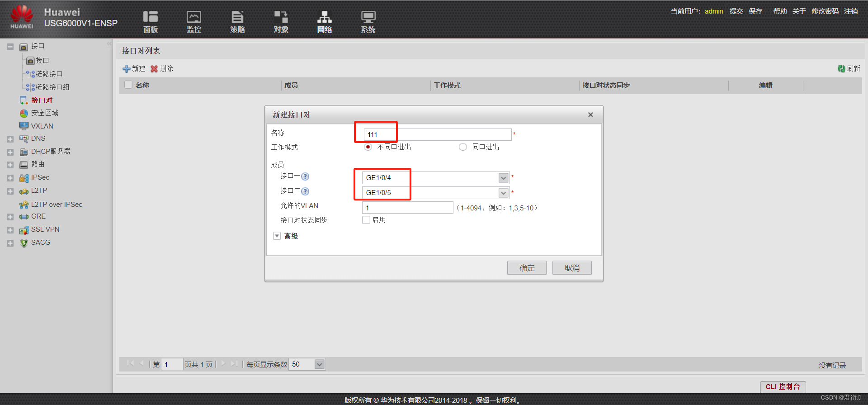The height and width of the screenshot is (405, 868).
Task: Click the 新建 plus icon
Action: (127, 69)
